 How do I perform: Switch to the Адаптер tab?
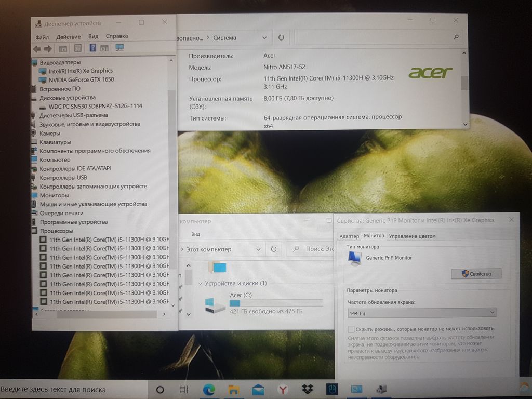[x=349, y=236]
